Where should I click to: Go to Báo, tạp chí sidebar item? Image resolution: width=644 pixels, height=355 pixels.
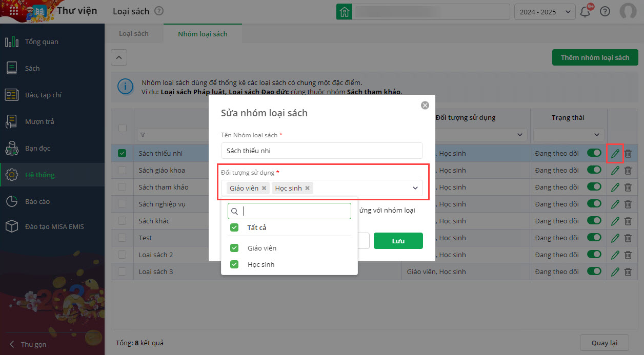click(x=52, y=95)
